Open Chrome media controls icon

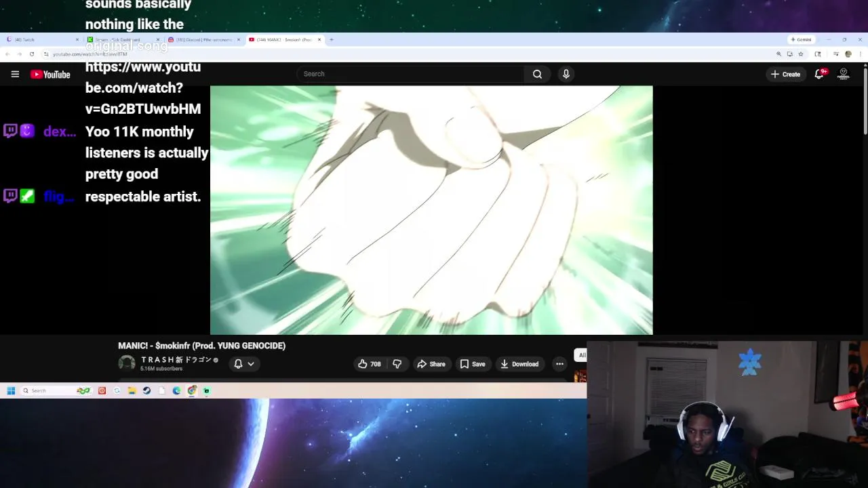point(836,54)
